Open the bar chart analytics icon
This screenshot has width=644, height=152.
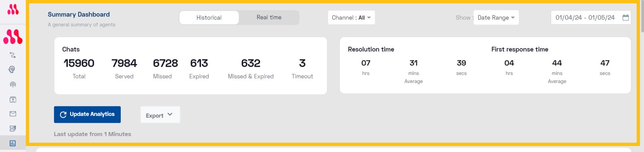pos(13,143)
